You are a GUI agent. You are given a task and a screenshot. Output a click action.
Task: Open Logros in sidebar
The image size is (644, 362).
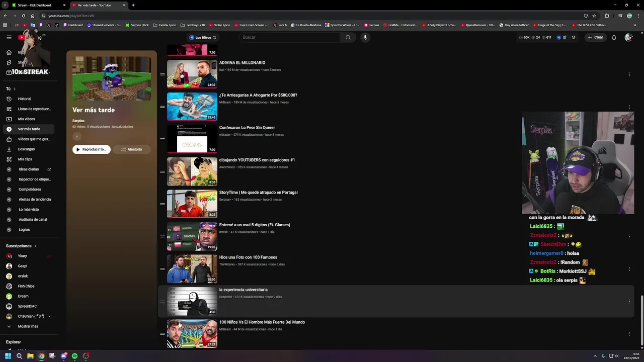point(29,230)
